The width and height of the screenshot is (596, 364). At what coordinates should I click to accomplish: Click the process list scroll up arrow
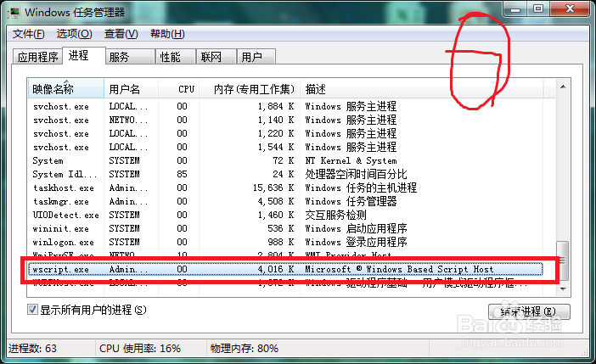tap(563, 87)
